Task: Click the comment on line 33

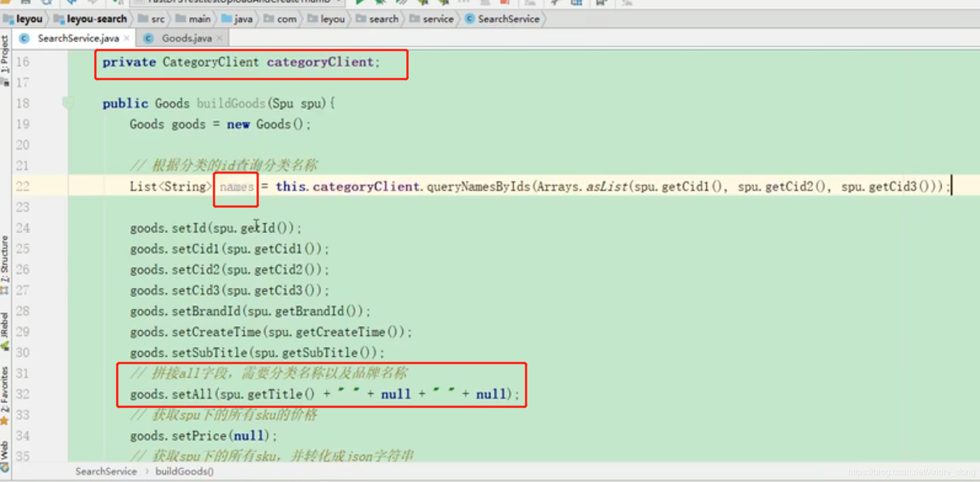Action: point(224,415)
